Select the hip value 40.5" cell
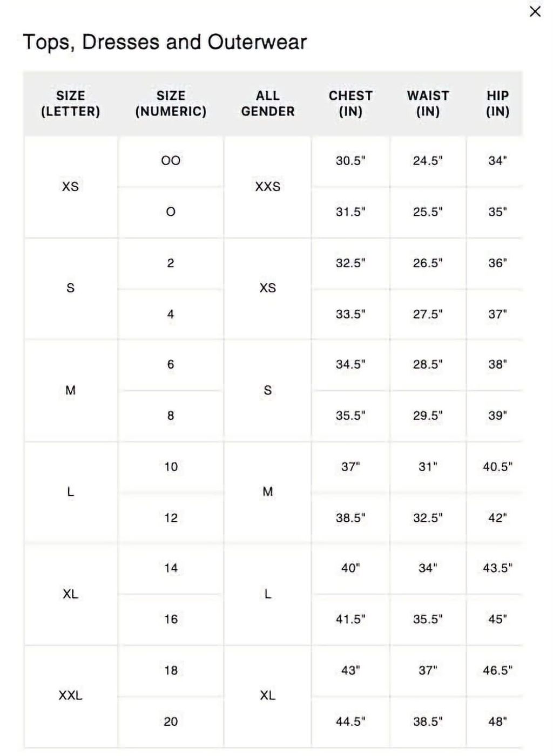553x756 pixels. pyautogui.click(x=497, y=467)
